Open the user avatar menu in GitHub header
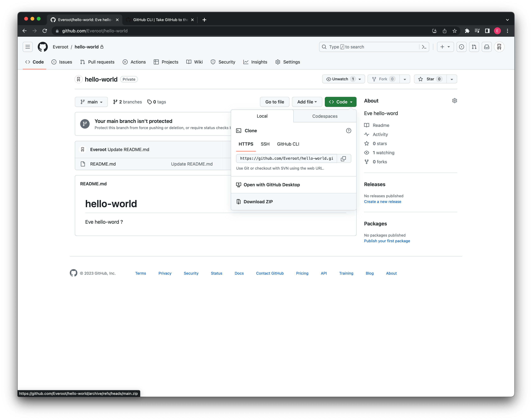The width and height of the screenshot is (532, 420). tap(499, 47)
